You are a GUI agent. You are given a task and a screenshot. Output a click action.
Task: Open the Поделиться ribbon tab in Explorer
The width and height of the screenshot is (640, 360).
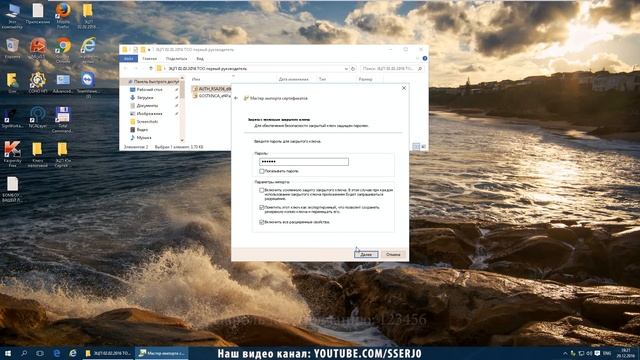[x=176, y=59]
